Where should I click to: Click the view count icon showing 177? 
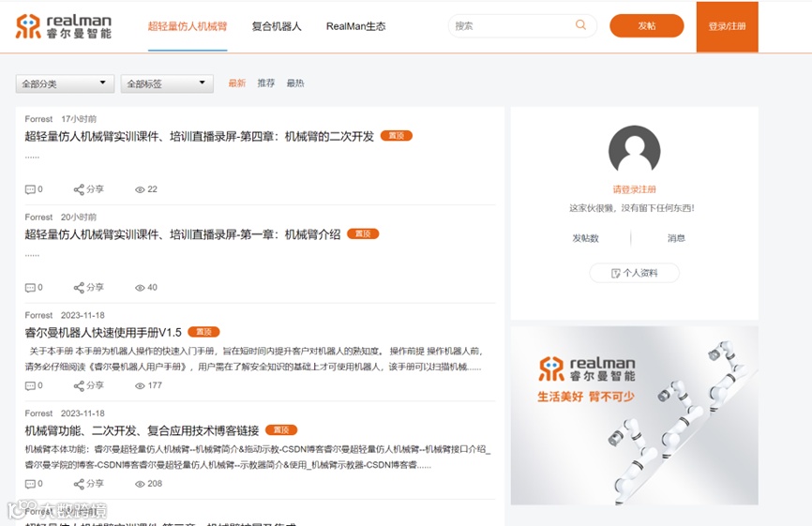click(x=140, y=386)
